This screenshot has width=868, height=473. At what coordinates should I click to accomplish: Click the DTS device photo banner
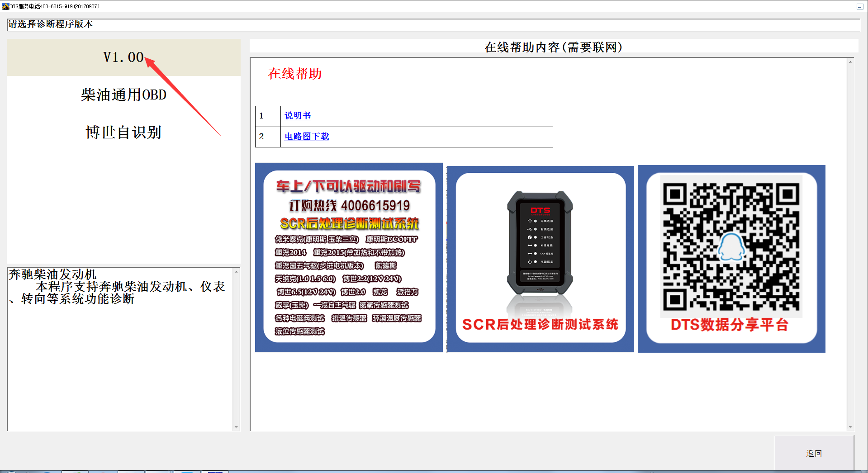click(541, 259)
